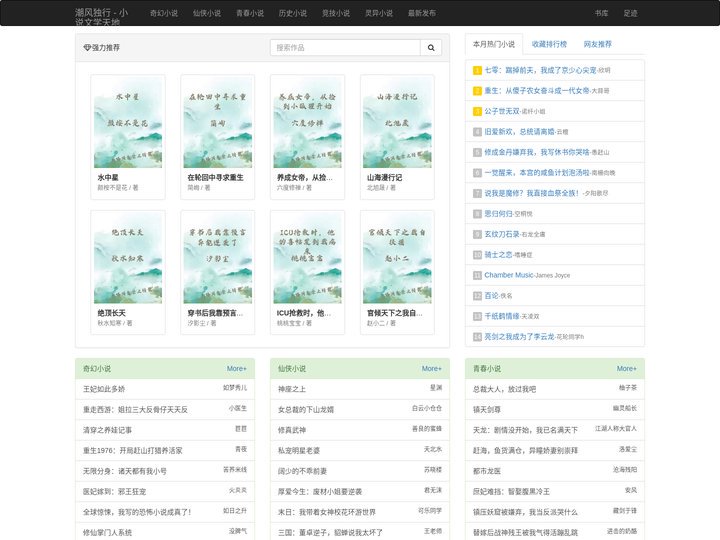Screen dimensions: 720x540
Task: Open 清穿之养娃记事 list entry
Action: [x=107, y=430]
